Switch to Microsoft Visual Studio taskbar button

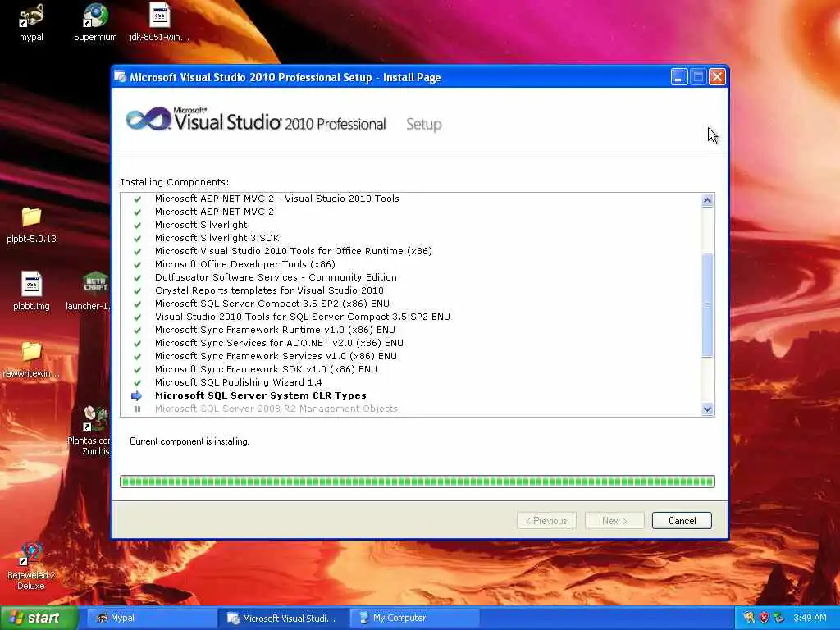point(283,618)
